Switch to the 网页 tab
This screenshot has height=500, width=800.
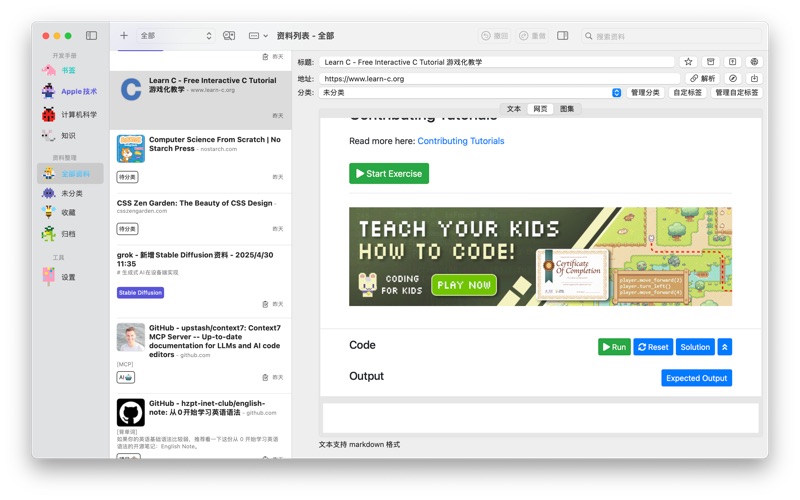540,109
